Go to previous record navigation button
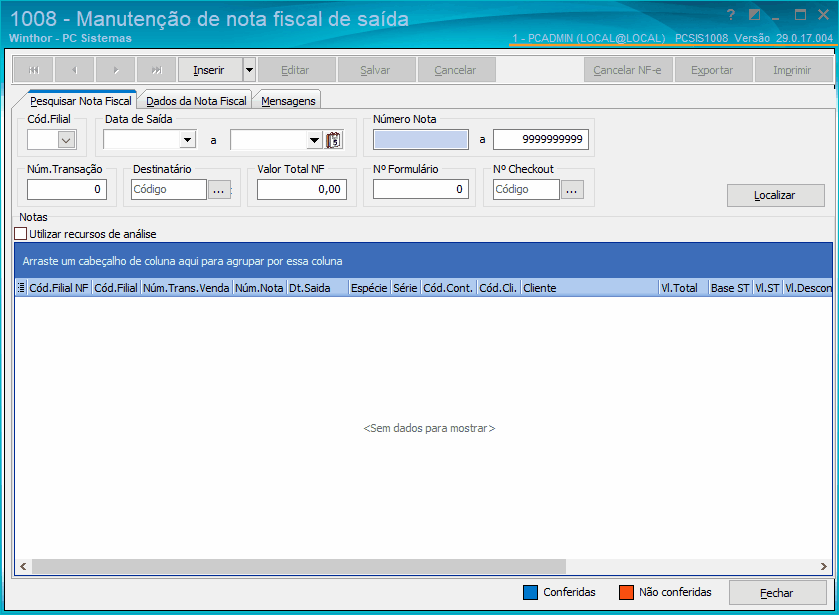The image size is (839, 615). 75,70
